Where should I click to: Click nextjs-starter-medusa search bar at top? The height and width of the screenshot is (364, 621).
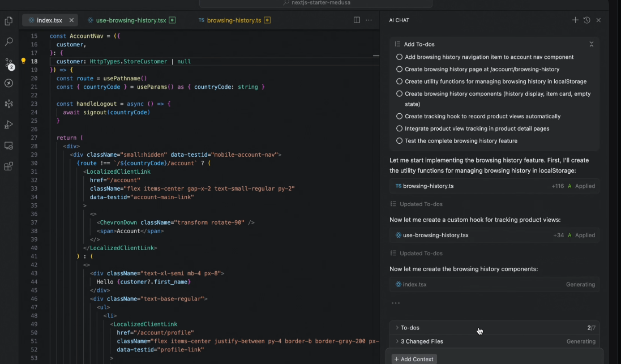(316, 3)
